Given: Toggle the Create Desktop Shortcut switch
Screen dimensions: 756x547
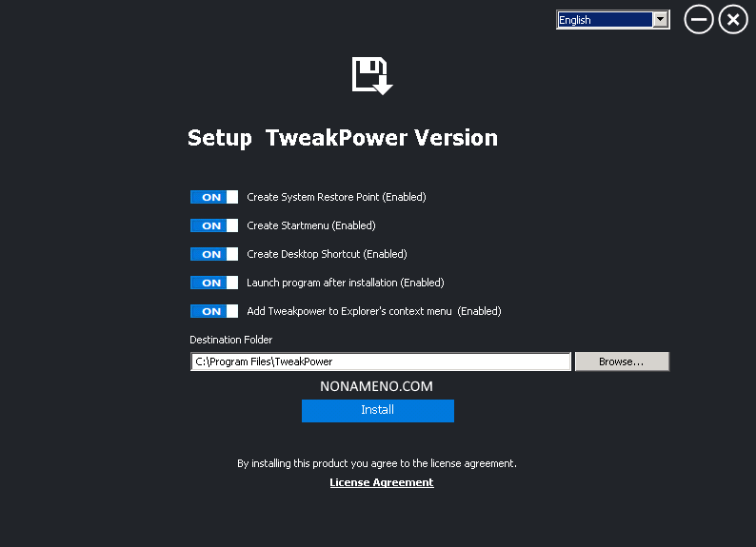Looking at the screenshot, I should [x=214, y=254].
